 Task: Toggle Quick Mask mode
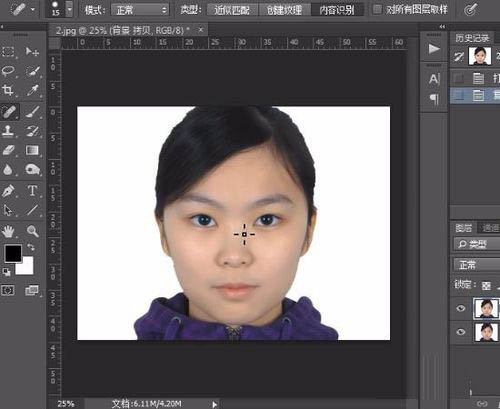point(8,290)
